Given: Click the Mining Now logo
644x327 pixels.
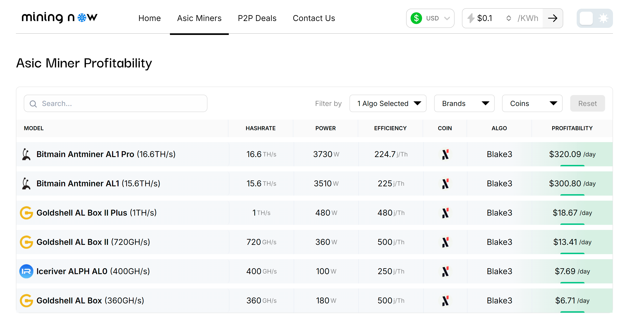Looking at the screenshot, I should (59, 18).
